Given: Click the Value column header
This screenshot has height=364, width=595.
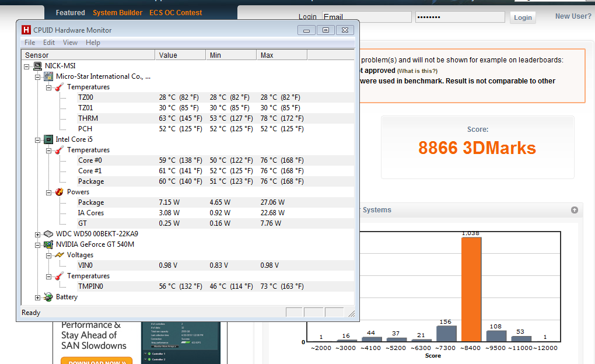Looking at the screenshot, I should tap(180, 55).
